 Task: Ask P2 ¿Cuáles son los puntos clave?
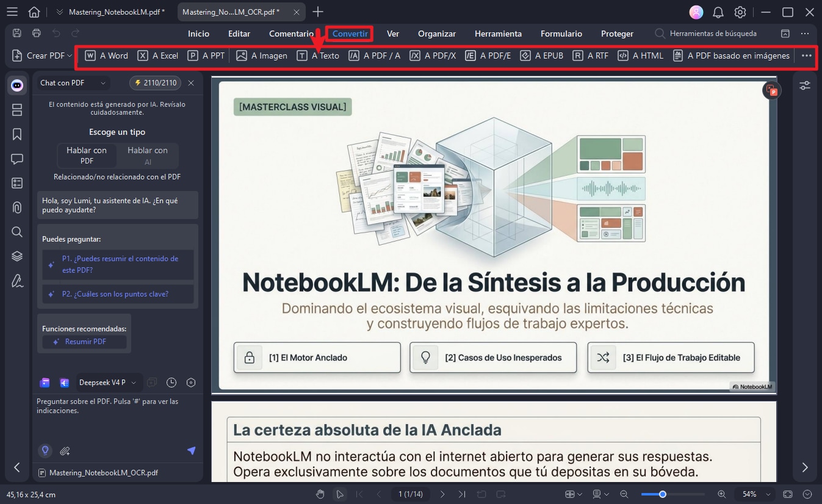click(118, 294)
